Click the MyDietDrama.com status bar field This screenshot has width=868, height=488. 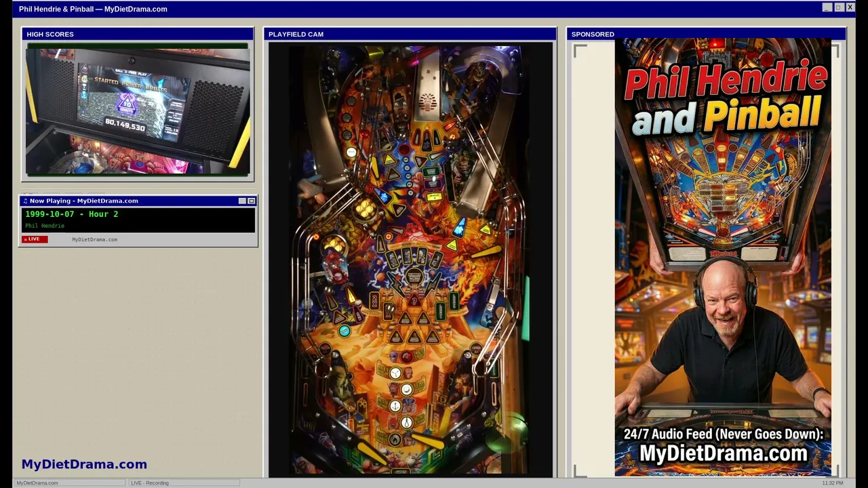pos(69,483)
